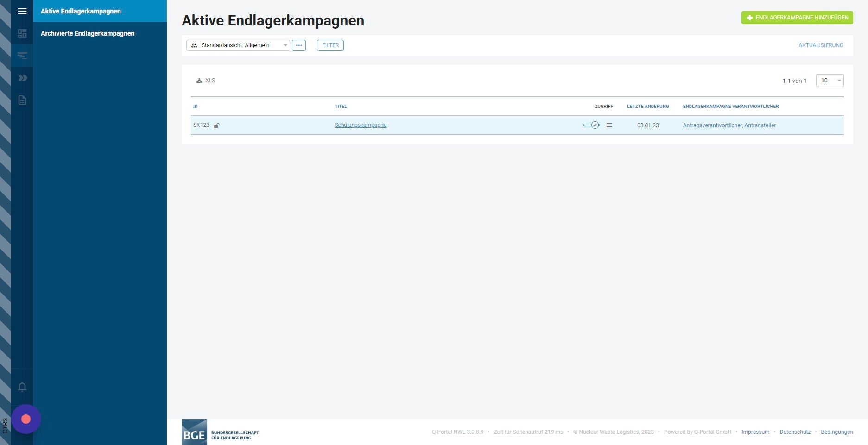Open the dashboard icon in the sidebar
Screen dimensions: 868x445
point(22,33)
